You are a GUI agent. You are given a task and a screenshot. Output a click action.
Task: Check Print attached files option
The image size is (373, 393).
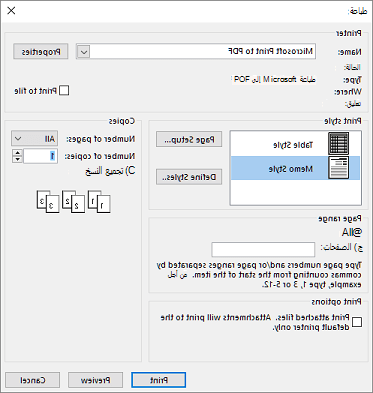[357, 322]
